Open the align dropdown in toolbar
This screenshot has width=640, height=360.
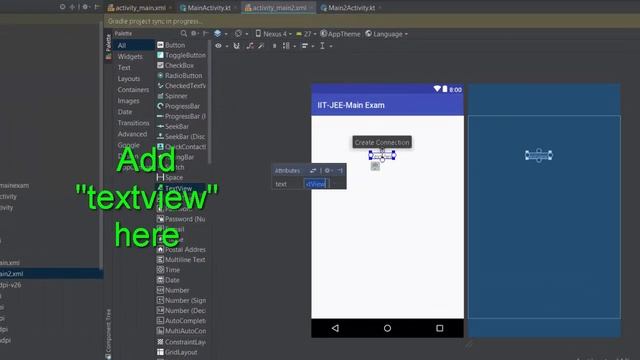click(307, 46)
